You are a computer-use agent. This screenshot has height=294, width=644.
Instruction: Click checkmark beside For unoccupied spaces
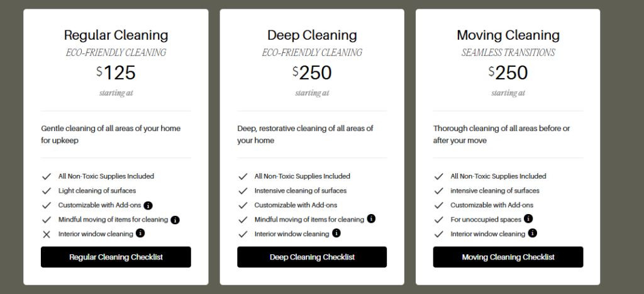(x=438, y=220)
